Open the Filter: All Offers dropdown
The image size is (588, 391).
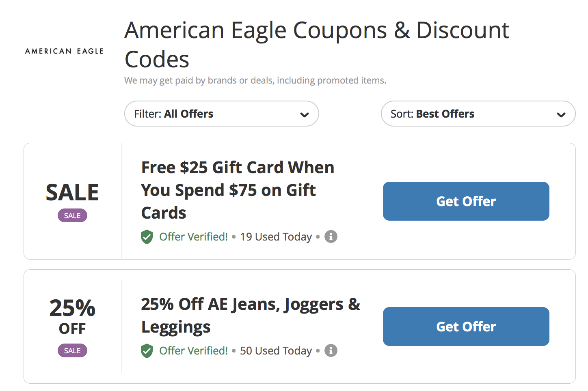221,114
